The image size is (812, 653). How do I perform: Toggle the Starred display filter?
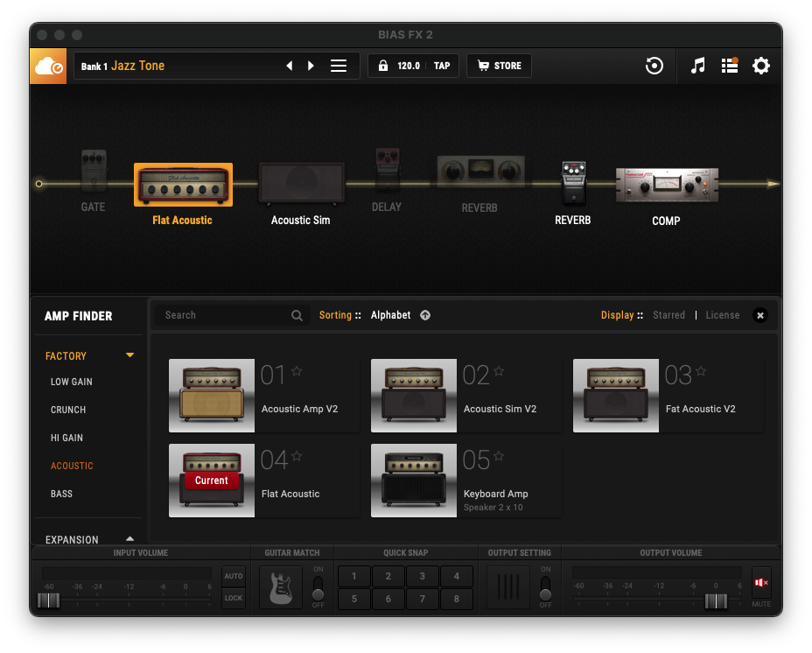point(668,315)
